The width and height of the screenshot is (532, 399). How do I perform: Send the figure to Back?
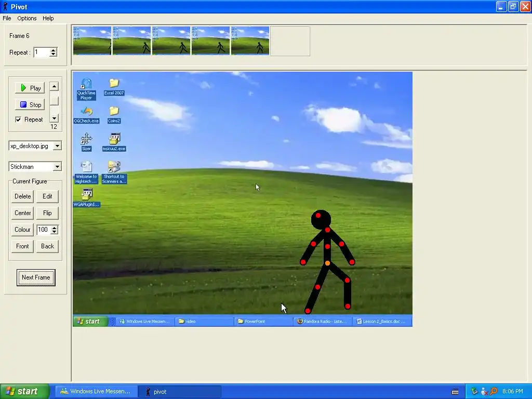point(47,246)
